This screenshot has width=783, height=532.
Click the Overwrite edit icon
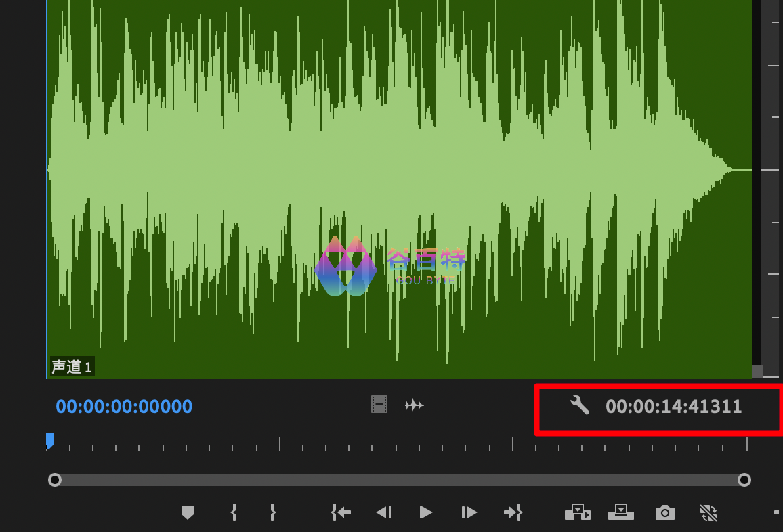(620, 512)
